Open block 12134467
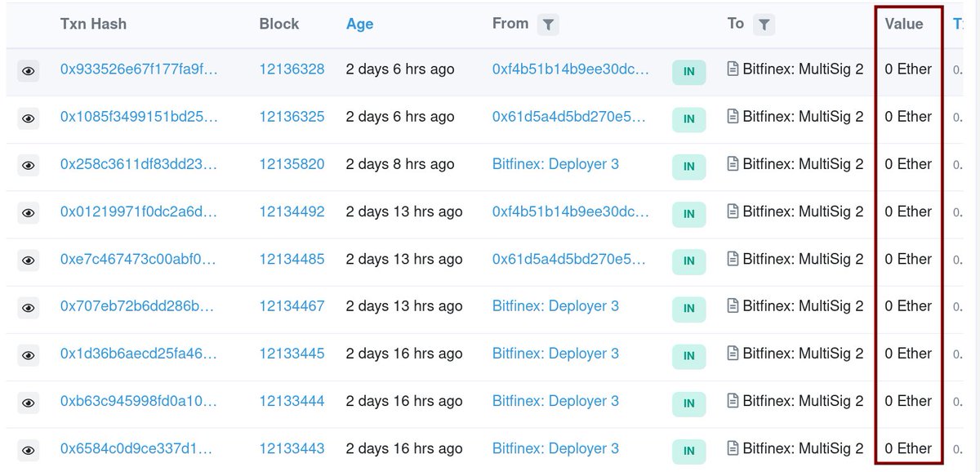The width and height of the screenshot is (980, 472). pyautogui.click(x=292, y=306)
